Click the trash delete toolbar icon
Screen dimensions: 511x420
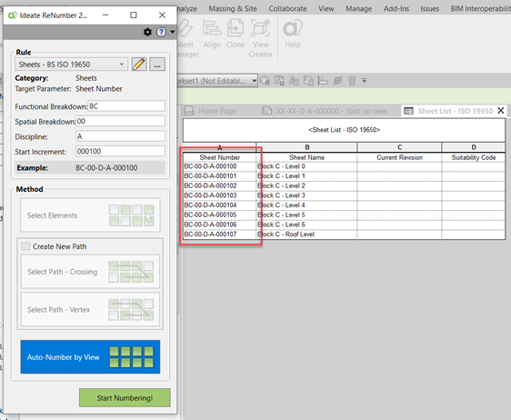pyautogui.click(x=352, y=81)
